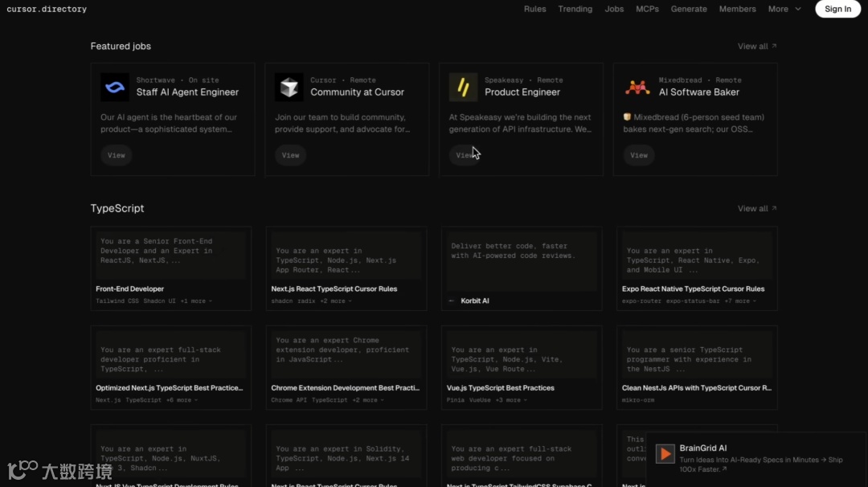Open the AI Software Baker title
This screenshot has height=487, width=868.
click(x=698, y=92)
